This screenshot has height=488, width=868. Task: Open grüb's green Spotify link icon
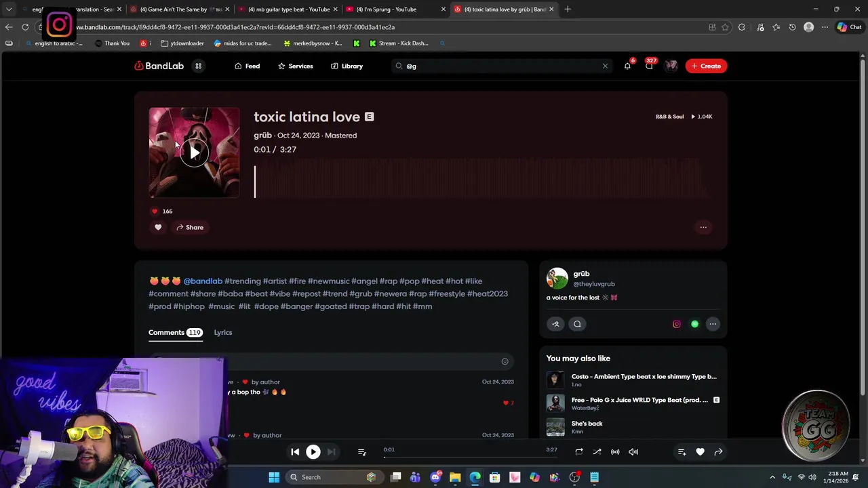tap(694, 324)
